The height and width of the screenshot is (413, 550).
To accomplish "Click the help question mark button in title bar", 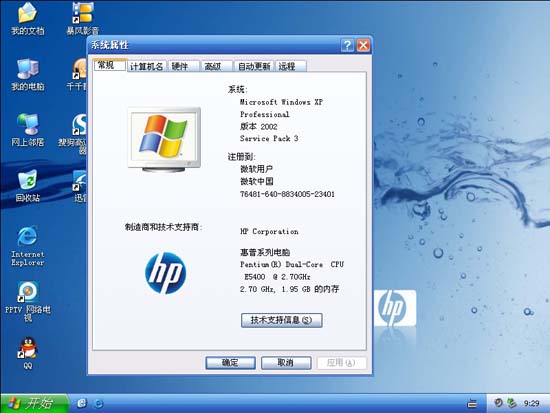I will click(347, 45).
